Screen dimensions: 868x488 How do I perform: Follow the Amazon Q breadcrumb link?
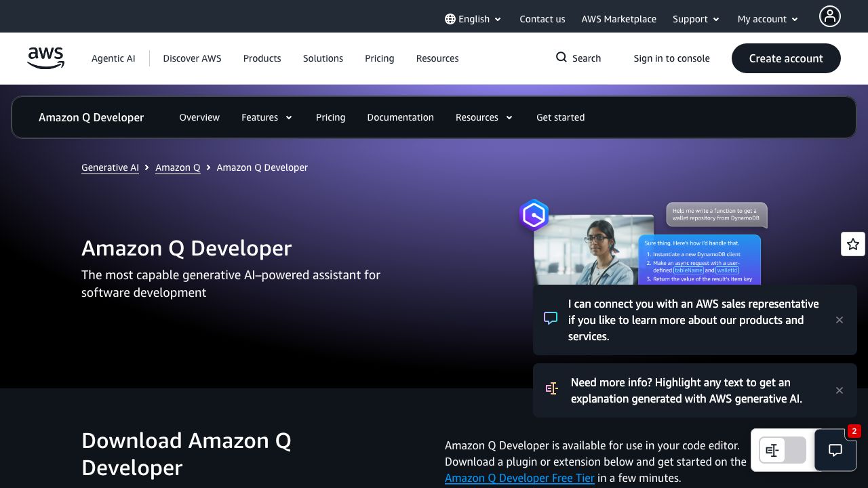[x=178, y=167]
